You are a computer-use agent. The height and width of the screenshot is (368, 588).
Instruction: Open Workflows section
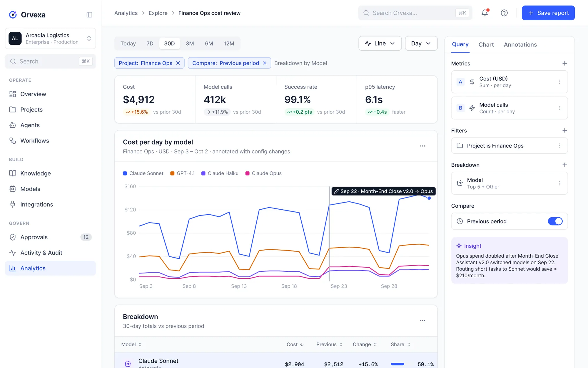coord(50,141)
